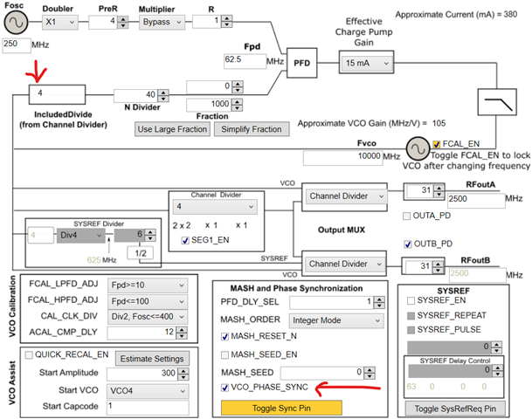
Task: Click the Simplify Fraction button
Action: [x=252, y=129]
